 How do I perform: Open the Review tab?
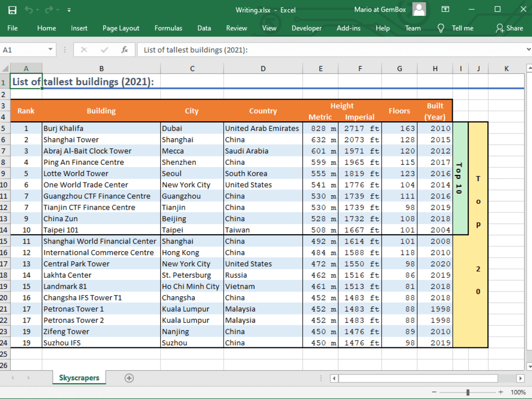tap(237, 28)
